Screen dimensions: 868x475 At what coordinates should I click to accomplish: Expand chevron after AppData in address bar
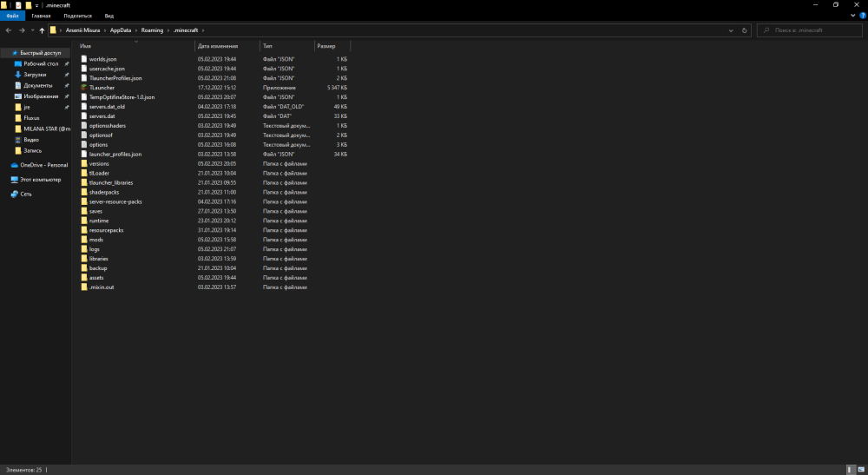[x=136, y=30]
